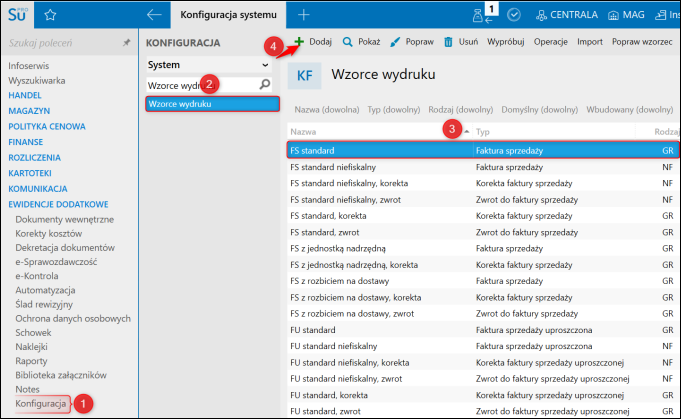This screenshot has width=681, height=419.
Task: Open the POLITYKA CENOWA section
Action: click(47, 127)
